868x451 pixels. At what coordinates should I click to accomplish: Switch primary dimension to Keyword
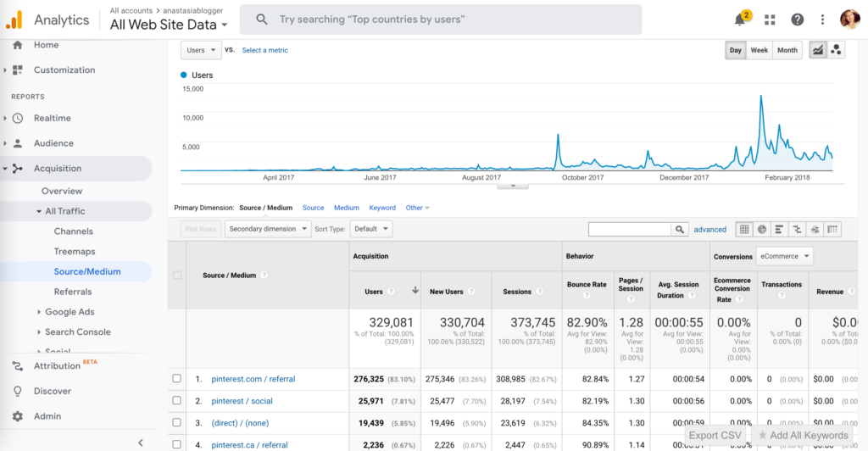pos(382,208)
